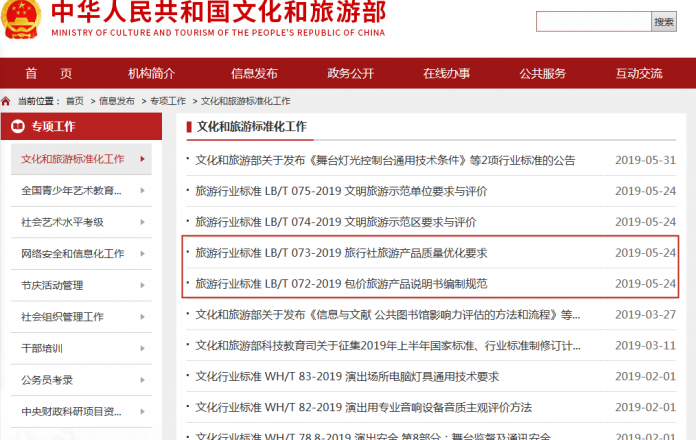Click 信息发布 in the breadcrumb path
This screenshot has width=696, height=440.
pos(117,101)
